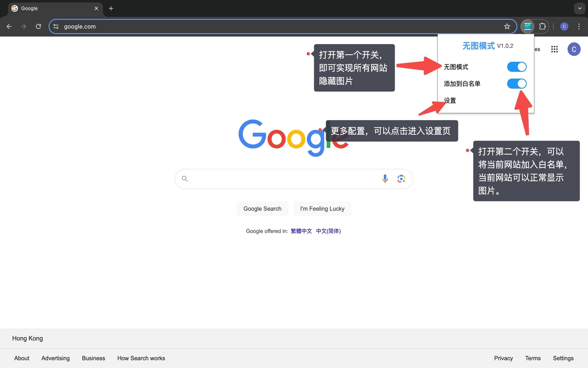Click the Hong Kong location text
The width and height of the screenshot is (588, 368).
point(28,339)
